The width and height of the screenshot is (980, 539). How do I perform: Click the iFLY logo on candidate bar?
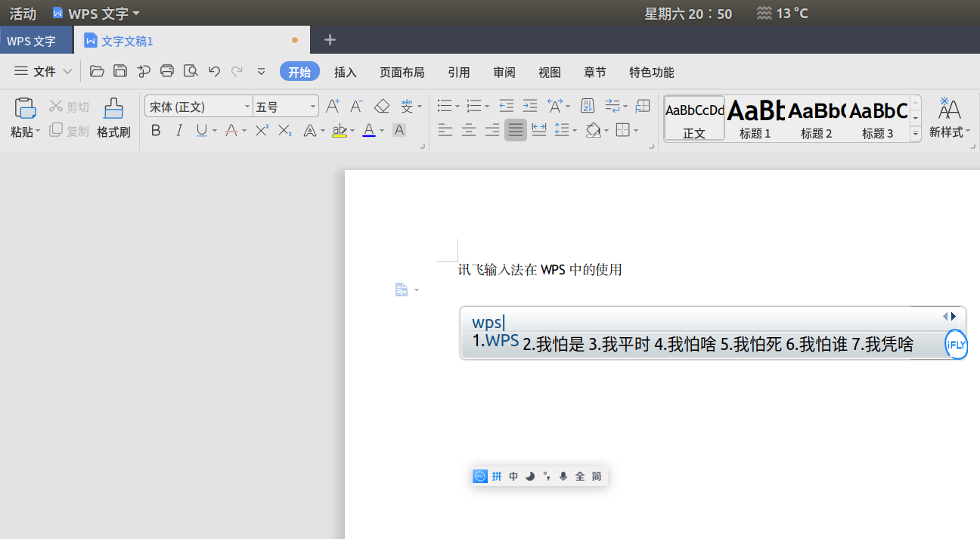pos(957,345)
